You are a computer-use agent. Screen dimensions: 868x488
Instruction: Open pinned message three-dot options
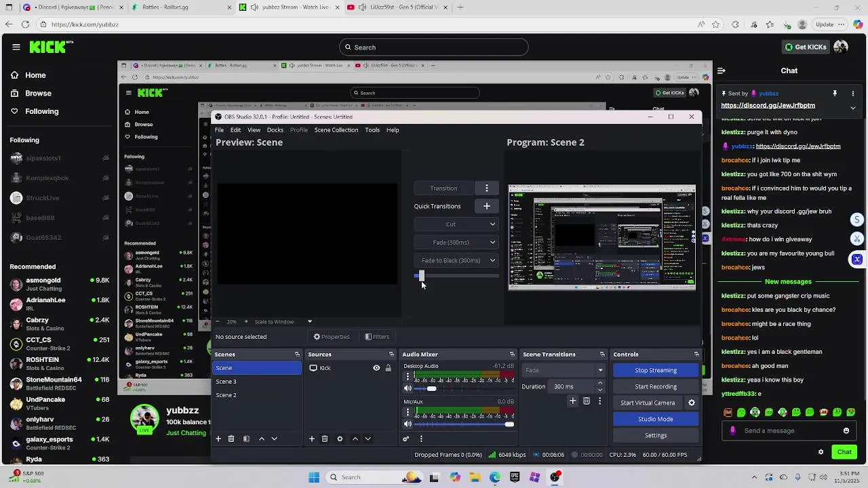click(x=853, y=94)
